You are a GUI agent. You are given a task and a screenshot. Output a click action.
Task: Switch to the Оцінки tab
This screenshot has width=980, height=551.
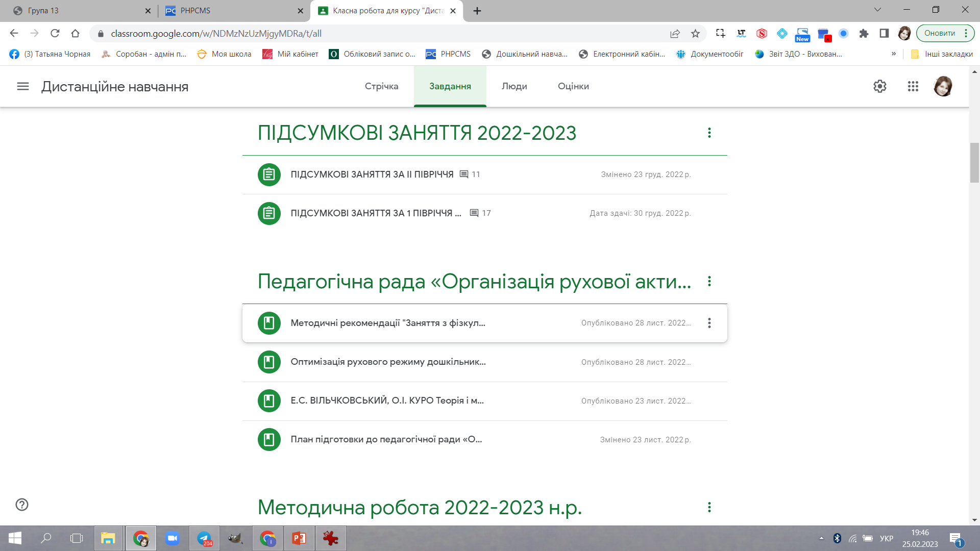point(573,86)
